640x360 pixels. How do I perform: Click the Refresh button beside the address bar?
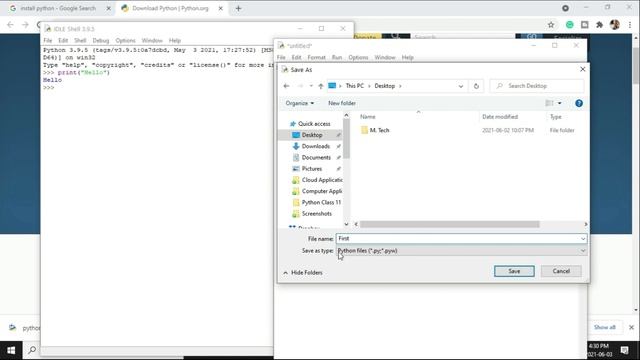pyautogui.click(x=476, y=86)
